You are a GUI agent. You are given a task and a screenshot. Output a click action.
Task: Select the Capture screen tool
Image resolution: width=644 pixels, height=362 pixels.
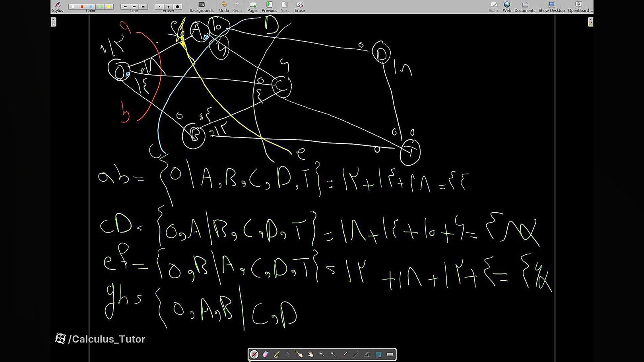pos(378,354)
